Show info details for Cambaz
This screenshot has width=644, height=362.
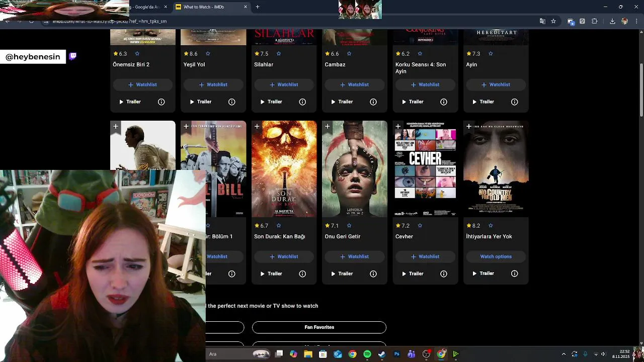pyautogui.click(x=373, y=102)
